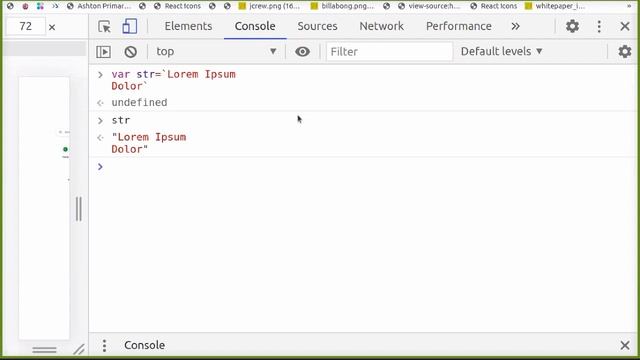Open the billabong.png bookmark

tap(342, 6)
